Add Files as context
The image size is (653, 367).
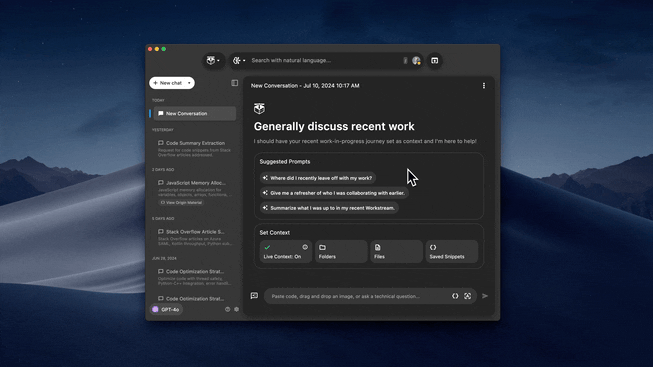(x=396, y=252)
